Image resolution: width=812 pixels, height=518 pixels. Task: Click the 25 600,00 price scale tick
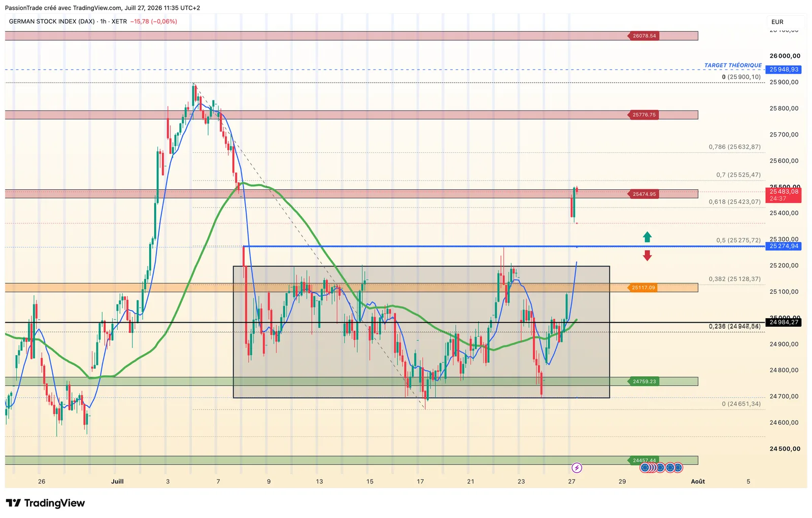pos(784,161)
